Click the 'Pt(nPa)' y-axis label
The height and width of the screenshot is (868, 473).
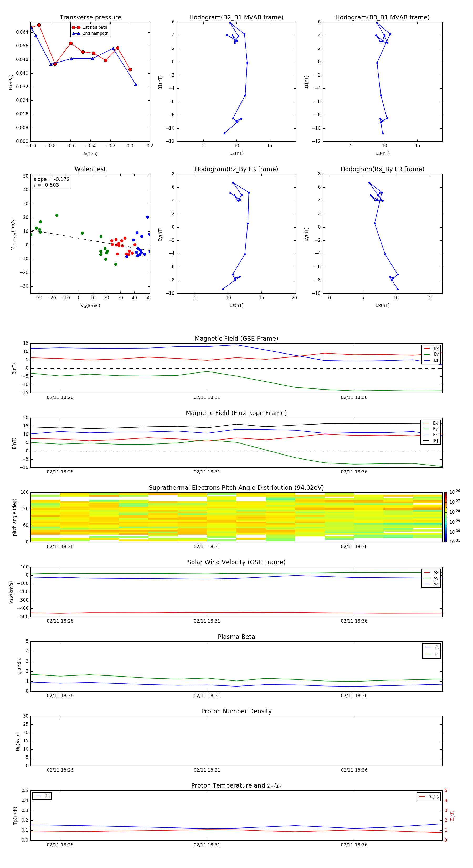pyautogui.click(x=11, y=82)
